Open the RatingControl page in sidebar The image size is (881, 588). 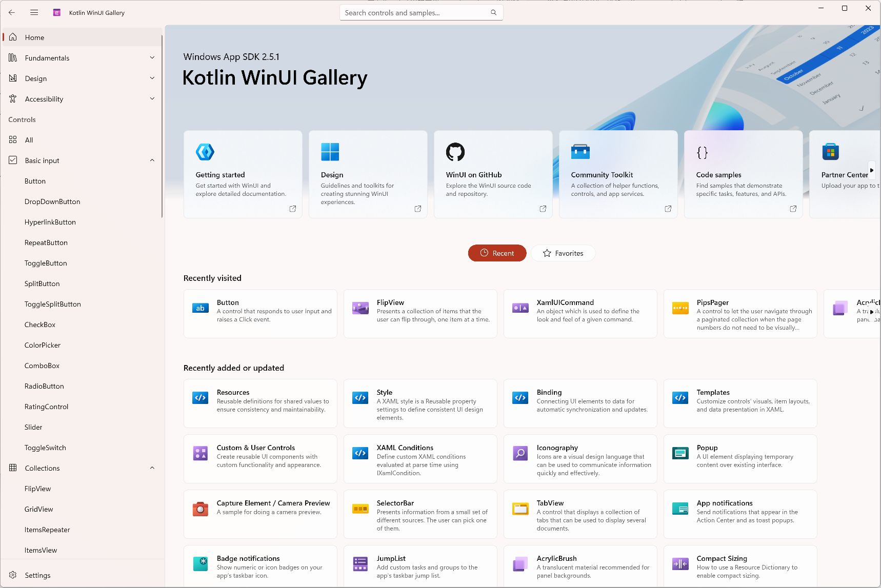pyautogui.click(x=82, y=407)
